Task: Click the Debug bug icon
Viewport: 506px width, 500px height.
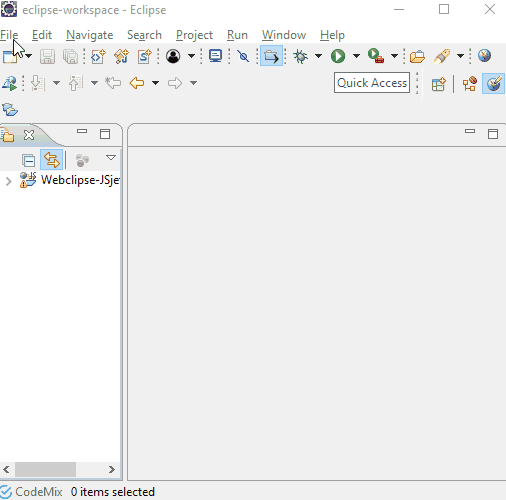Action: [300, 56]
